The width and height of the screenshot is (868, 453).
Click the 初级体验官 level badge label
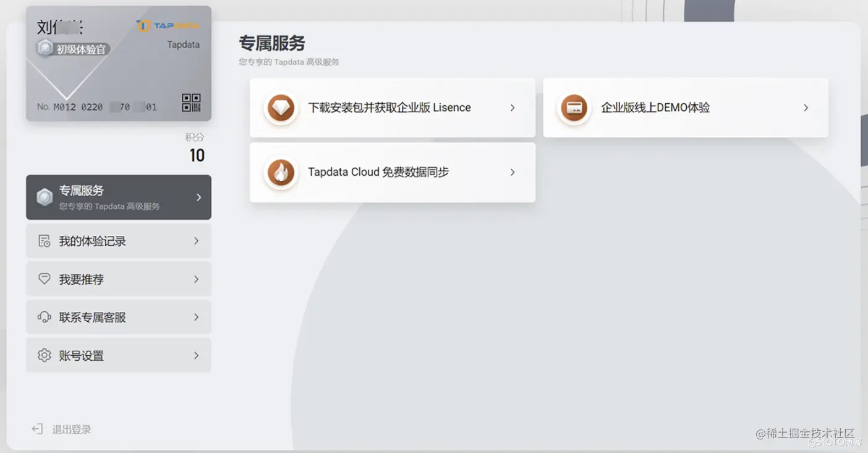coord(81,49)
